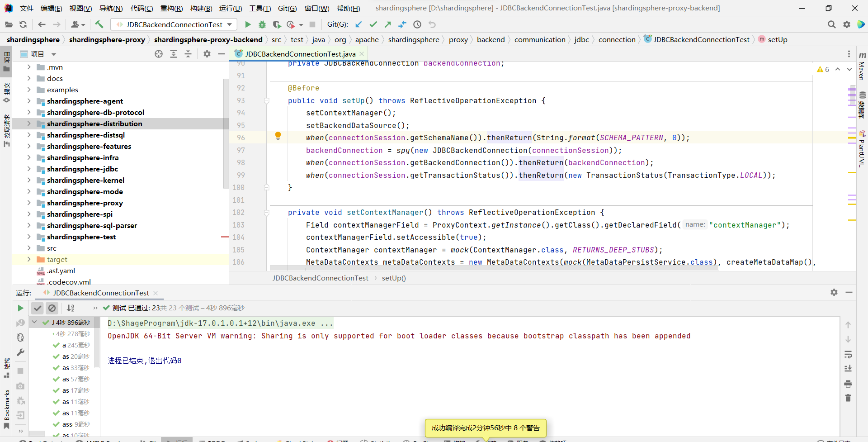The height and width of the screenshot is (442, 868).
Task: Expand the shardingsphere-proxy folder
Action: pyautogui.click(x=29, y=203)
